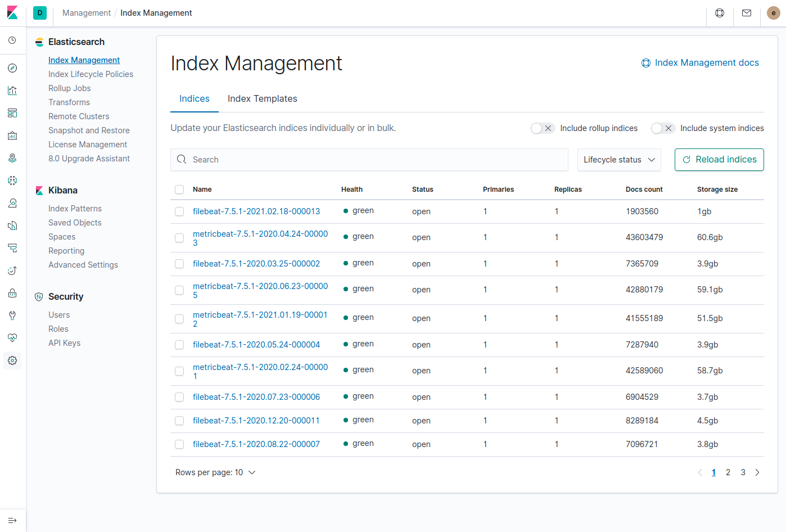
Task: Open the Lifecycle status filter dropdown
Action: tap(619, 160)
